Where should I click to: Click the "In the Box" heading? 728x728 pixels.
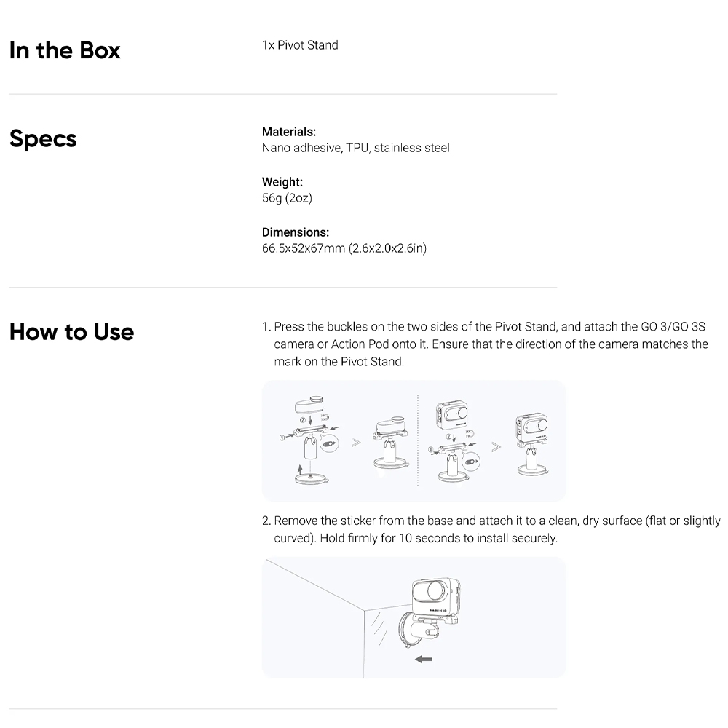click(x=65, y=50)
